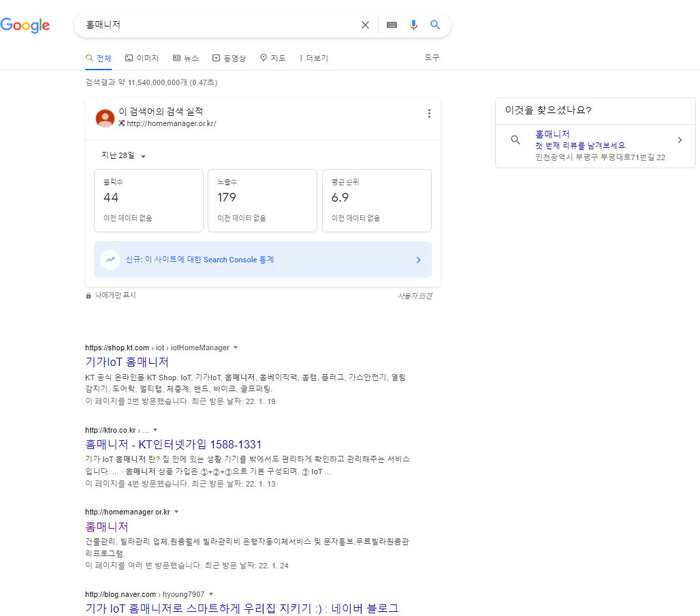This screenshot has width=700, height=616.
Task: Click the 이것을 찾으셨나요? heading
Action: coord(548,110)
